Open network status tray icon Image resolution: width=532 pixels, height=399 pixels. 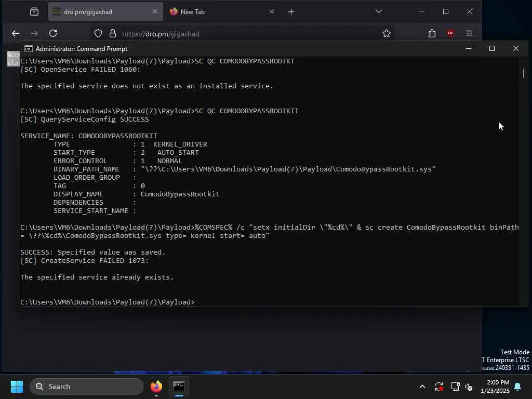point(455,387)
